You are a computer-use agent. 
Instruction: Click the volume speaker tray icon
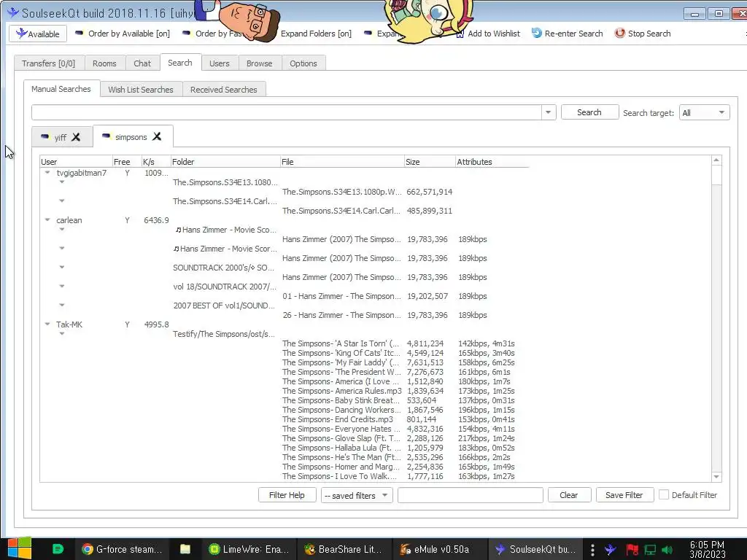coord(667,550)
